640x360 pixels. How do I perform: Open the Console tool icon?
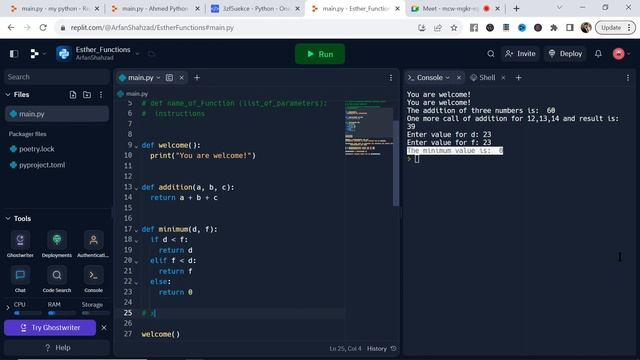tap(93, 279)
